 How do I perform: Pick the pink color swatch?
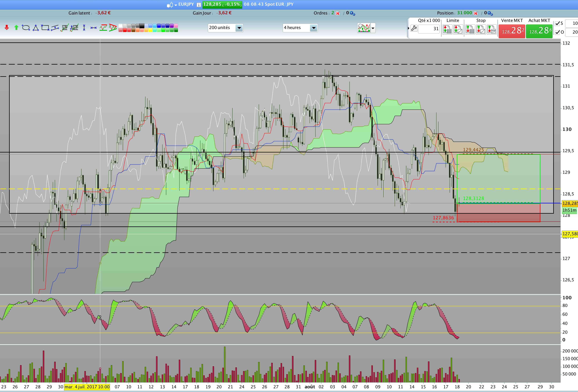[x=176, y=26]
